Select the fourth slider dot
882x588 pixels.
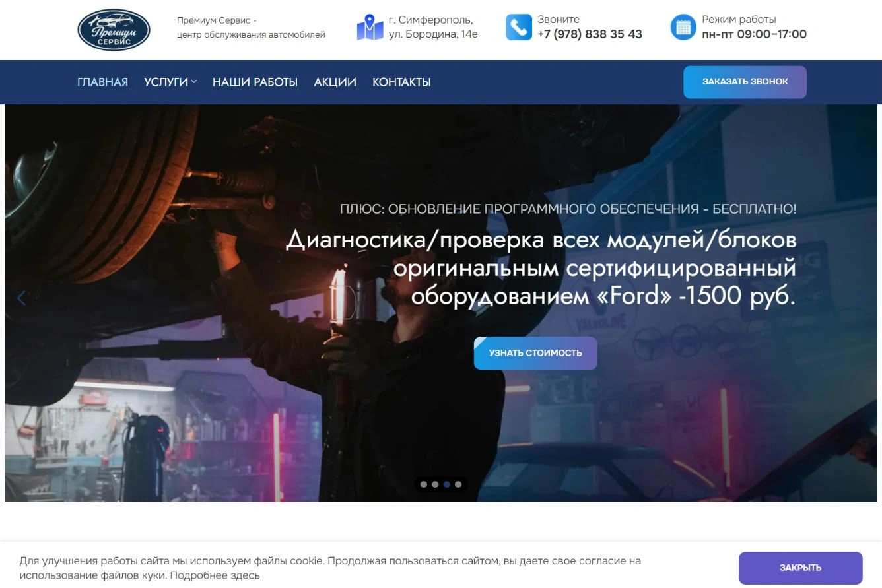pos(458,484)
